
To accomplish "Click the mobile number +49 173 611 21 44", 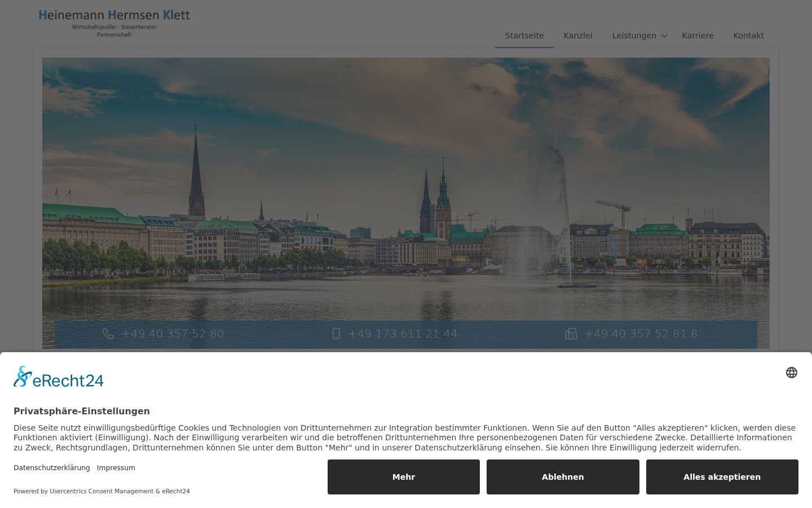I will coord(403,334).
